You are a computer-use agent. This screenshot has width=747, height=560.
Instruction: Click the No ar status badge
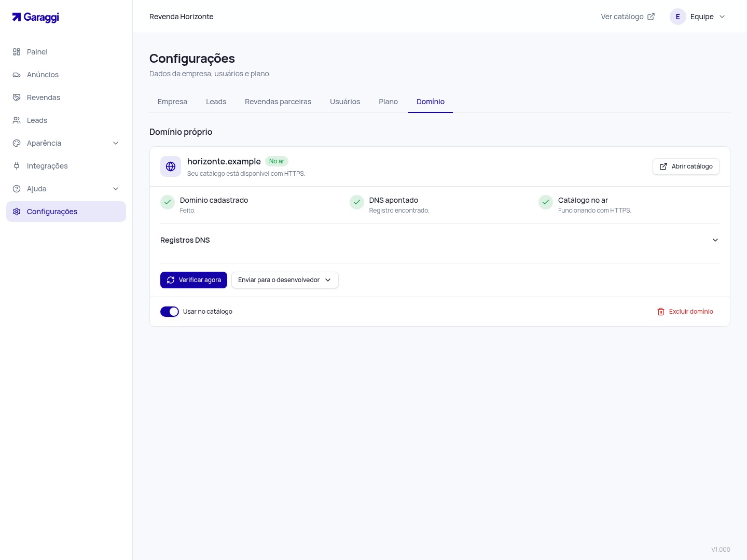pos(276,161)
